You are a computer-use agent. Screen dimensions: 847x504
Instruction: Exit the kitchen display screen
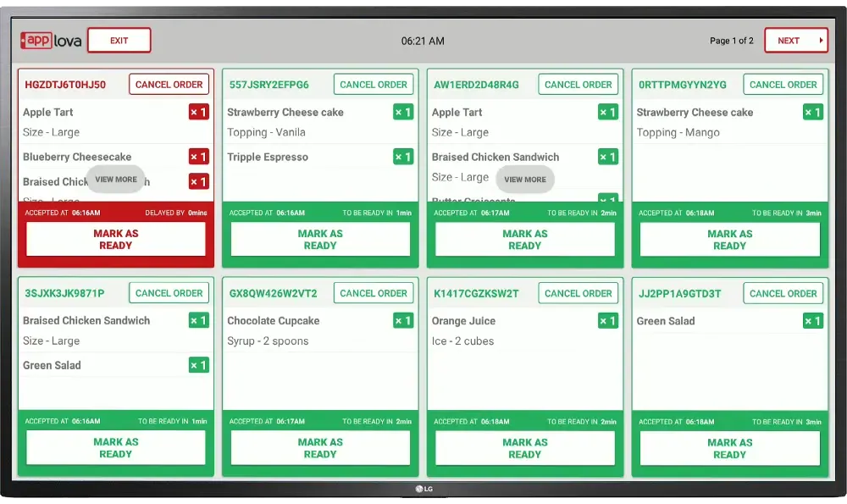pos(119,41)
